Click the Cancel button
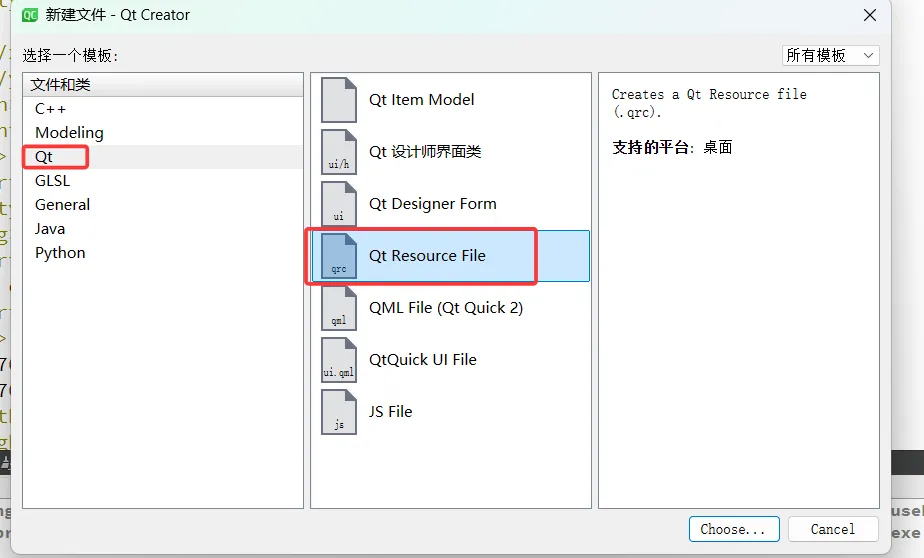 pos(833,529)
